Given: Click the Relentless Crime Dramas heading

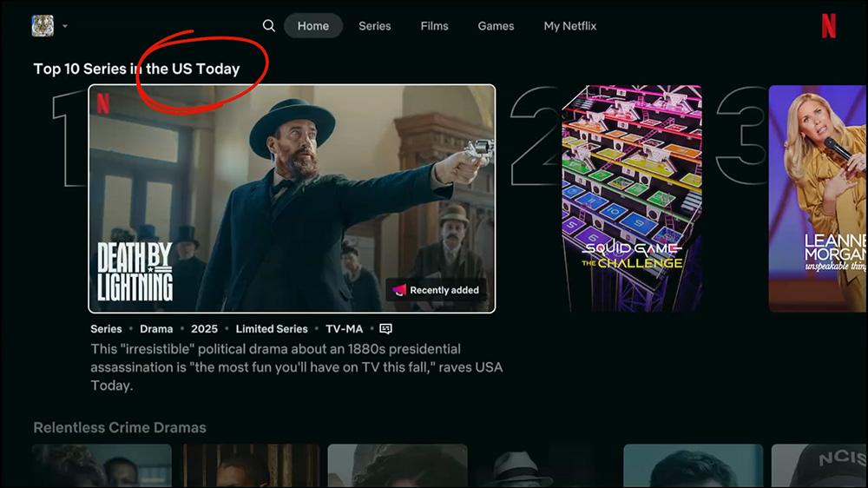Looking at the screenshot, I should (120, 427).
